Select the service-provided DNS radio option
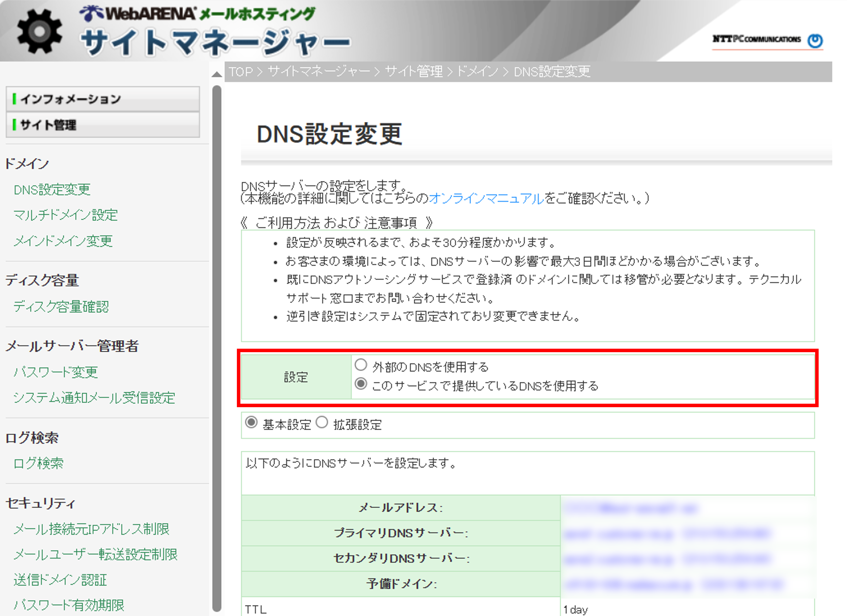This screenshot has height=616, width=847. click(361, 384)
